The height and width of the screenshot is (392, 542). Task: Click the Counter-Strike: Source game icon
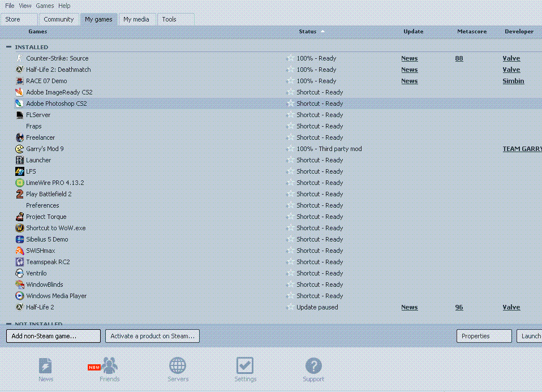pyautogui.click(x=20, y=58)
